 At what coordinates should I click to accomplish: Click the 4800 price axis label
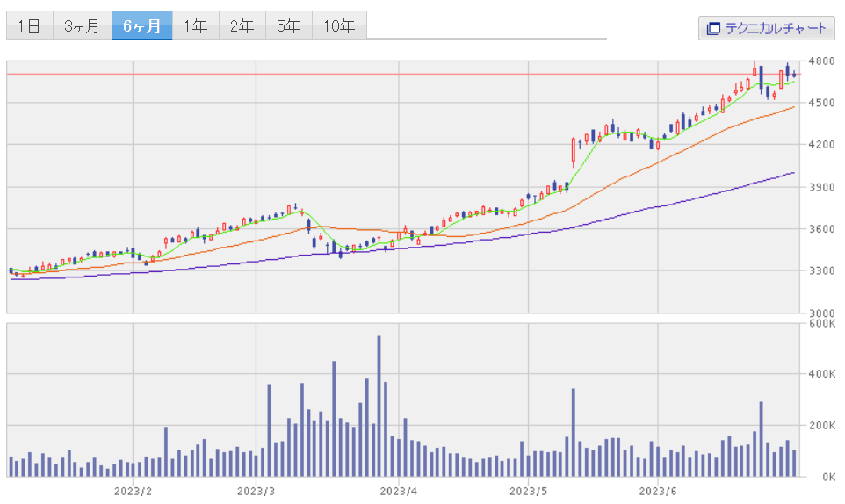[x=822, y=61]
